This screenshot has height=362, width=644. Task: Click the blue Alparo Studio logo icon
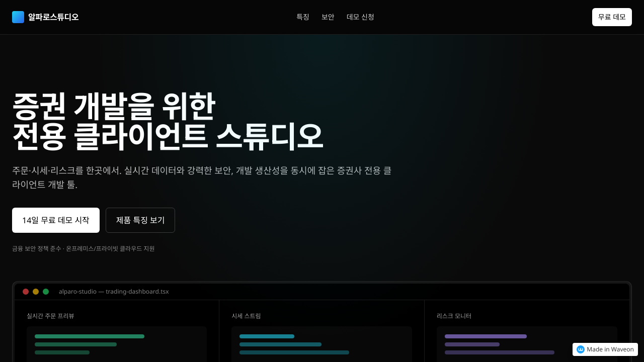pyautogui.click(x=18, y=17)
